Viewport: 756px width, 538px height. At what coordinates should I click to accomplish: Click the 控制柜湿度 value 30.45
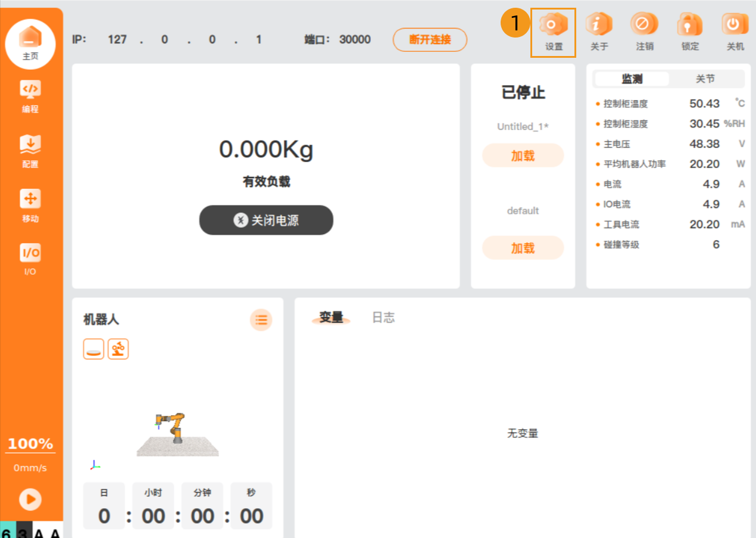pyautogui.click(x=704, y=124)
